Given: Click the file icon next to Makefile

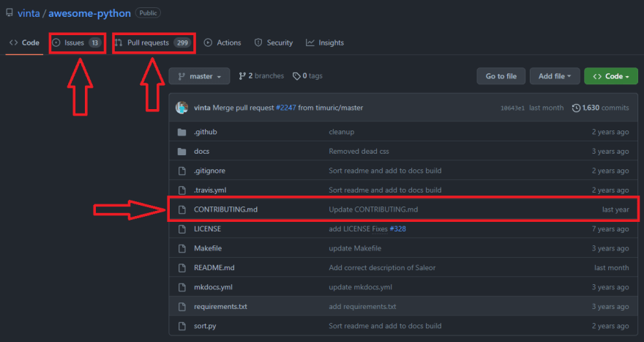Looking at the screenshot, I should coord(182,248).
